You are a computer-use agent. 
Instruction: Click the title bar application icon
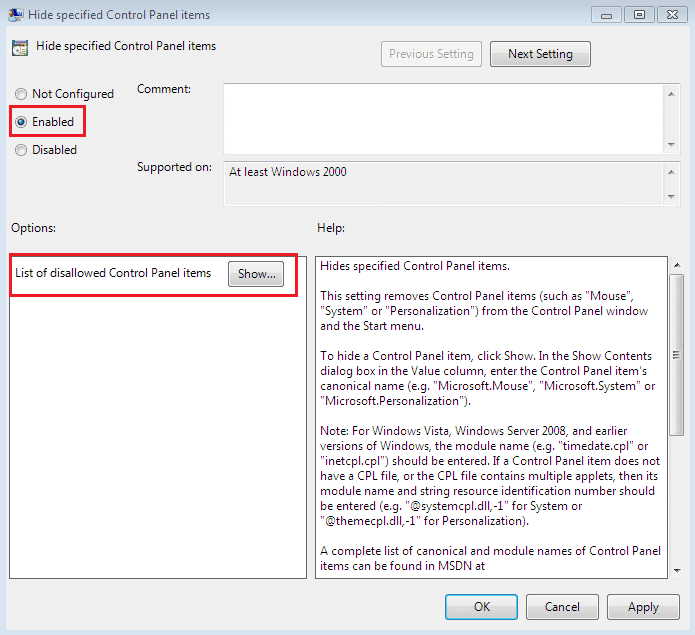[x=16, y=15]
